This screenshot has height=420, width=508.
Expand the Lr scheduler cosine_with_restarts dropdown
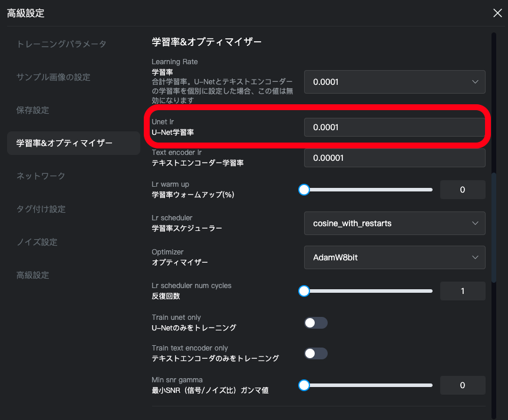[x=395, y=223]
